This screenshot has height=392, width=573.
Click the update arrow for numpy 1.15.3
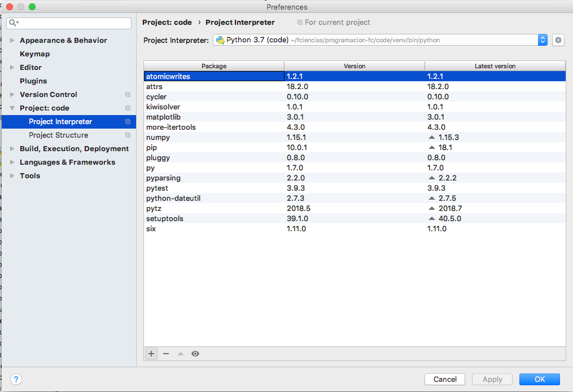click(x=431, y=137)
